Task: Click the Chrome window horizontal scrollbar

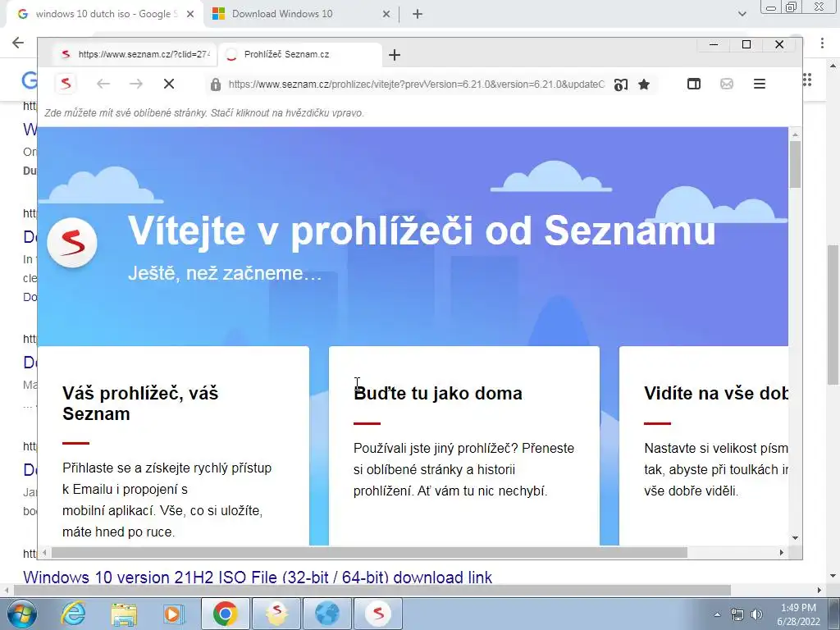Action: [x=372, y=590]
